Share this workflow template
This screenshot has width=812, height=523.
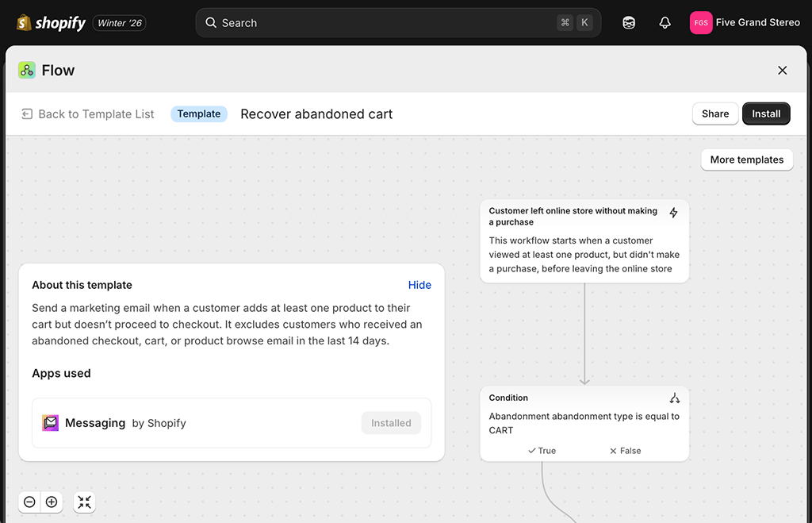714,113
